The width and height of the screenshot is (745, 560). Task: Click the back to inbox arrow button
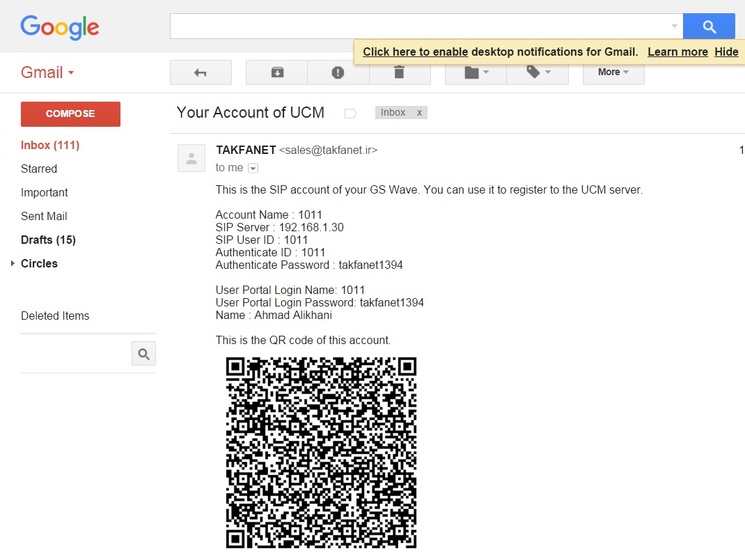pos(201,72)
